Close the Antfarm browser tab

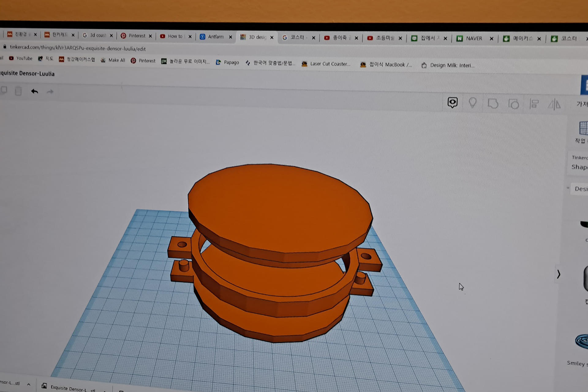(x=230, y=37)
